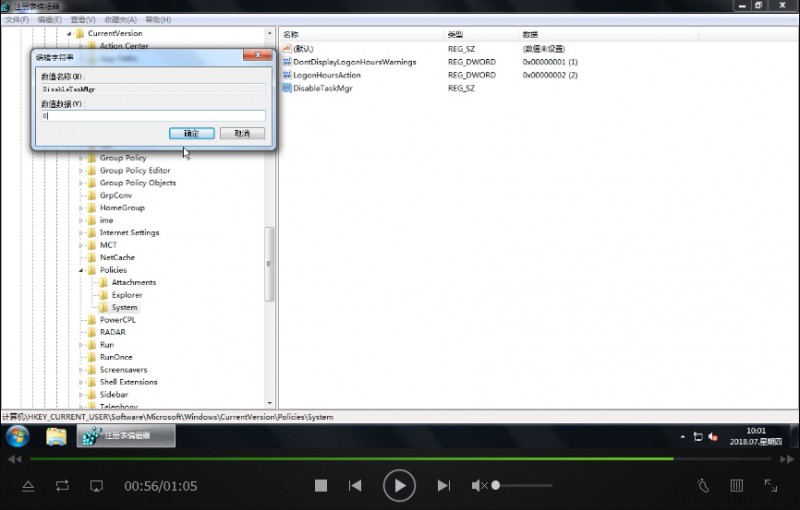
Task: Select the Run key label in tree
Action: pyautogui.click(x=107, y=345)
